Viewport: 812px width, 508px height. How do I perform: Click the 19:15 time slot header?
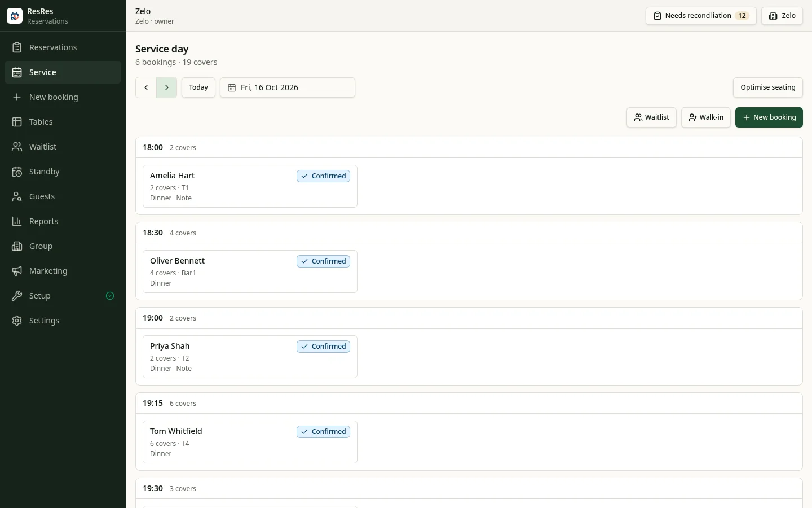tap(469, 403)
